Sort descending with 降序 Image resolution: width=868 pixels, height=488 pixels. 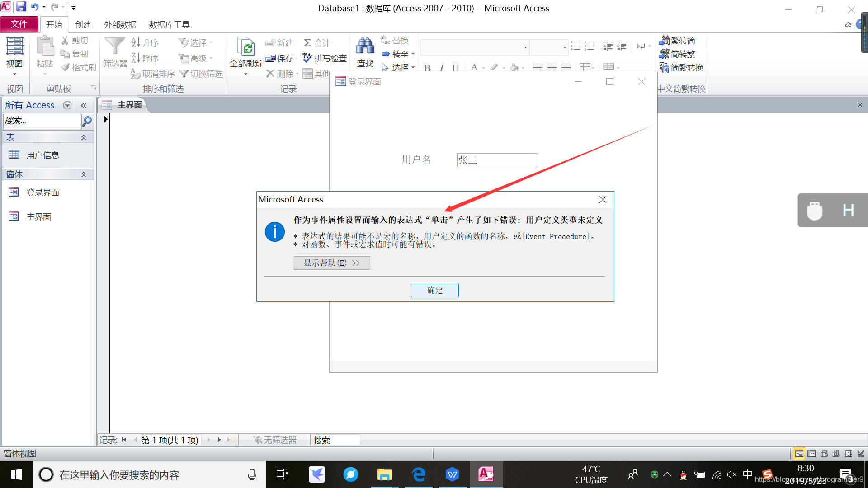click(145, 58)
